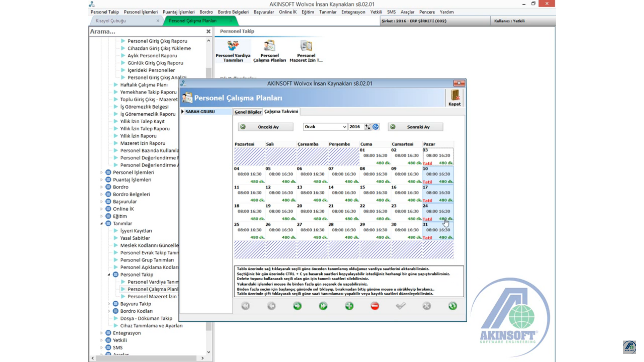Go to previous record navigation icon
This screenshot has width=644, height=362.
click(x=271, y=306)
